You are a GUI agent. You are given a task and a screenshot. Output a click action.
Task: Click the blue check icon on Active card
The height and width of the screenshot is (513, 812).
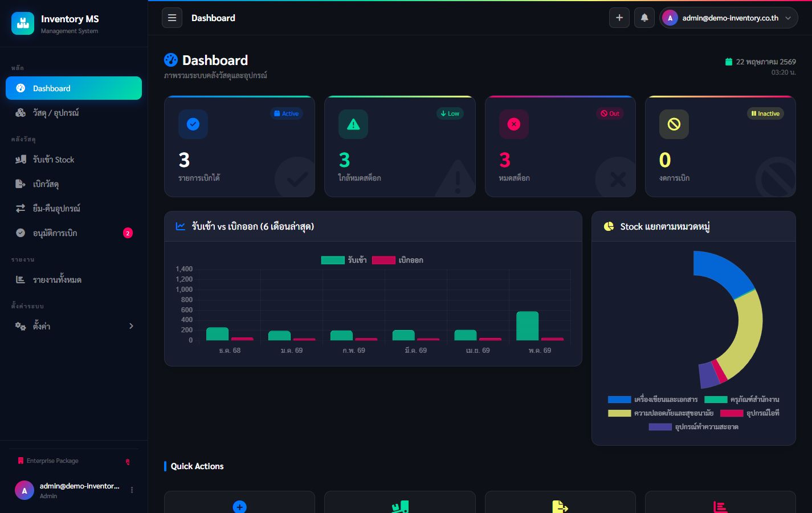tap(193, 124)
